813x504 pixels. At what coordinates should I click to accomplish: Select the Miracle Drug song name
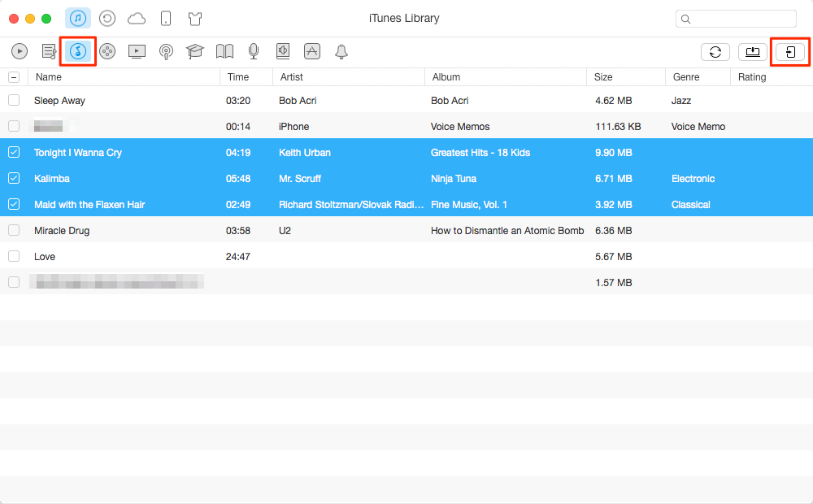click(x=62, y=230)
